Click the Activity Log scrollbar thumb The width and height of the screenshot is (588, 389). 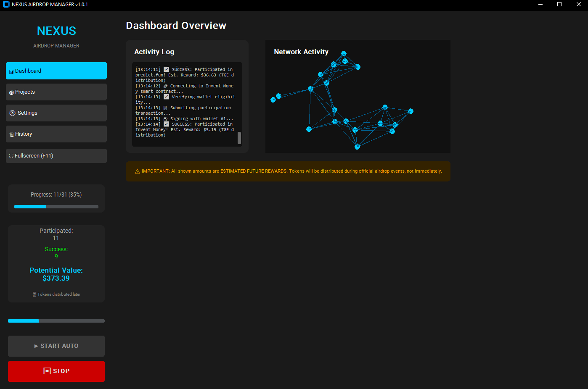pyautogui.click(x=239, y=138)
